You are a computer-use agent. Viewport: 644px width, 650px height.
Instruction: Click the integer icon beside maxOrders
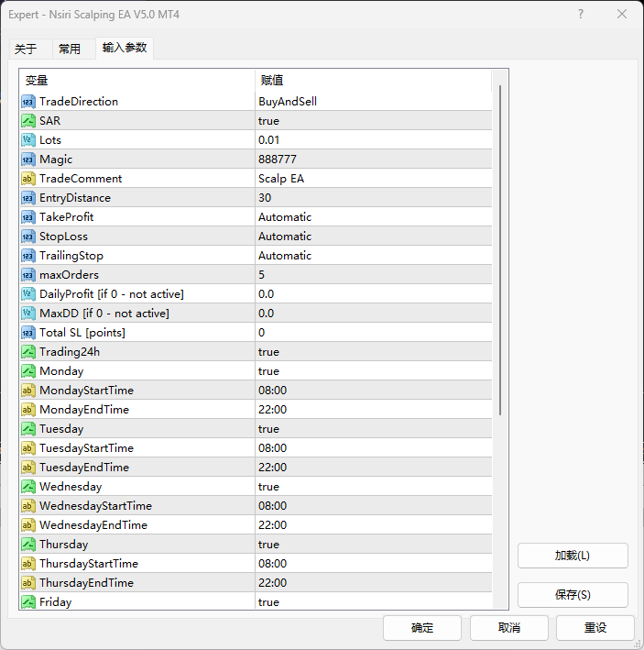[28, 275]
